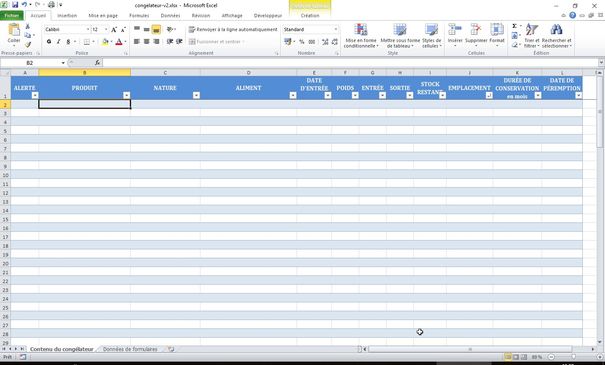Click the Undo arrow icon
The image size is (605, 365).
(25, 5)
